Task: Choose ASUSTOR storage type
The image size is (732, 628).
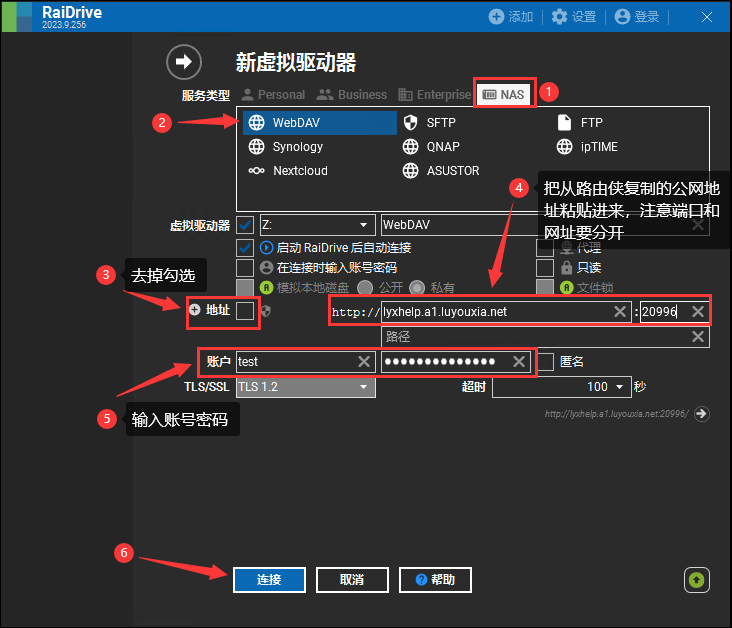Action: [441, 170]
